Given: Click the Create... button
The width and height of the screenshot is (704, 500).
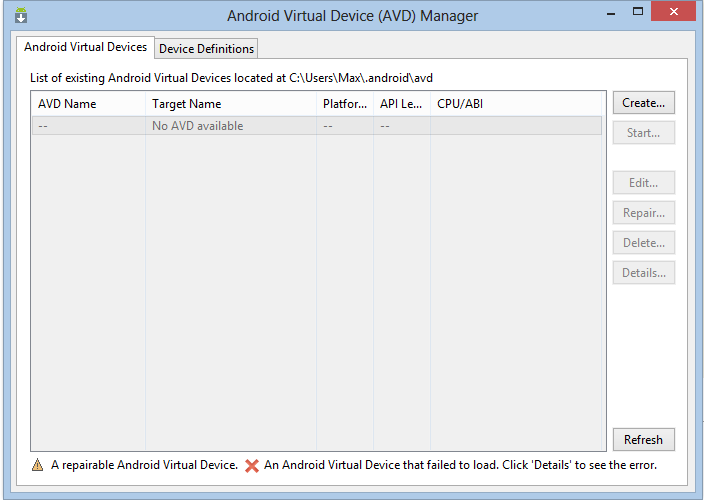Looking at the screenshot, I should click(643, 103).
